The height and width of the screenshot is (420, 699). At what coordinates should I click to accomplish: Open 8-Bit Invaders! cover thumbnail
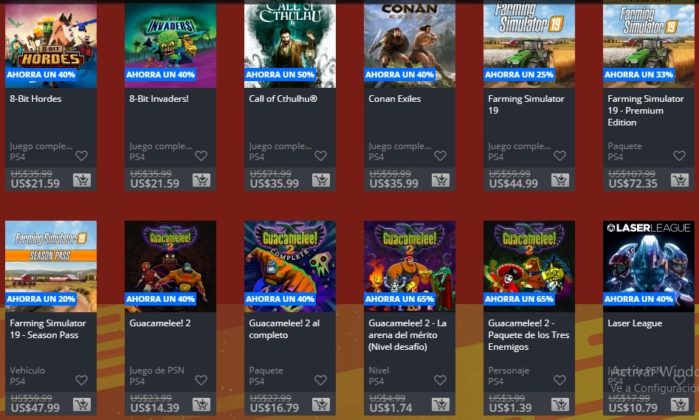(x=170, y=45)
